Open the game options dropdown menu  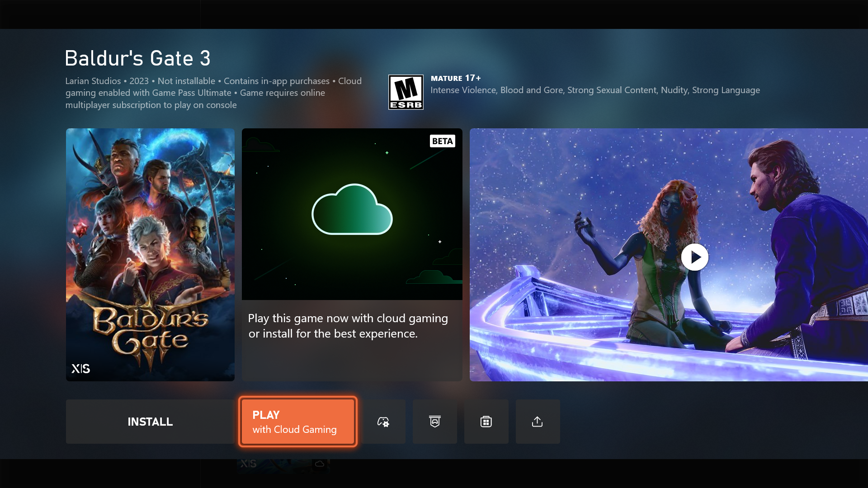point(383,422)
